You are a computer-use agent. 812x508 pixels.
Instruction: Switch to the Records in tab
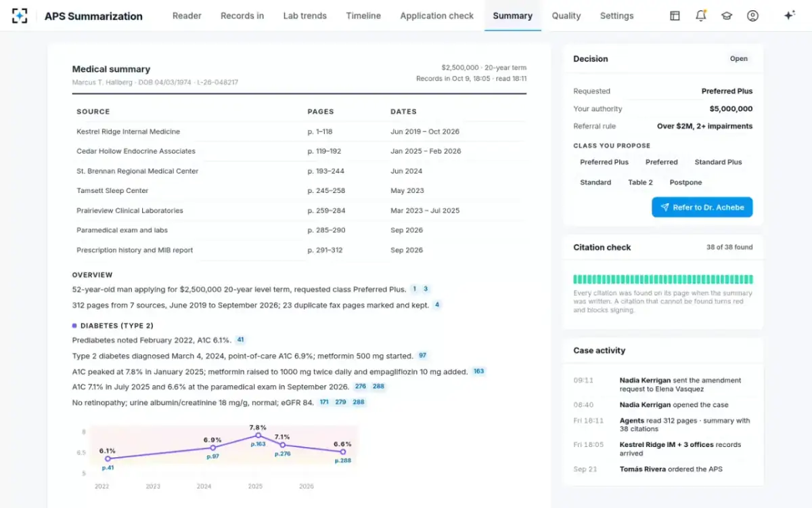click(242, 16)
